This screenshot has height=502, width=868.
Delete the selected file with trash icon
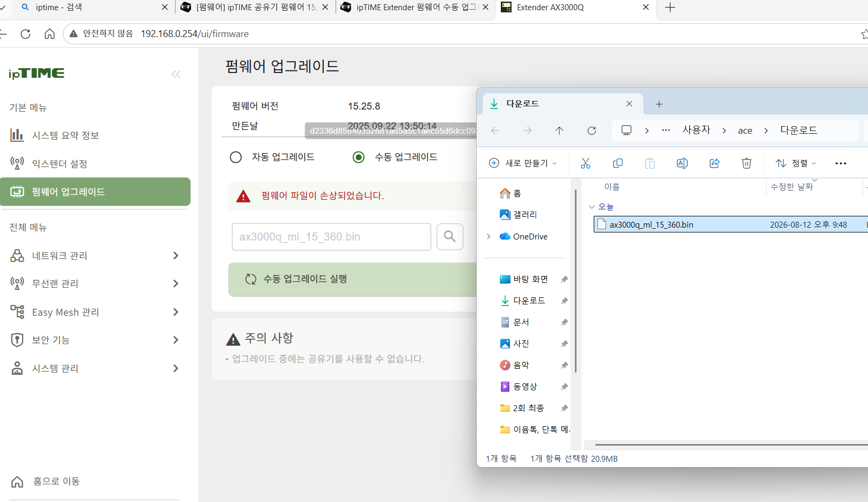coord(747,163)
